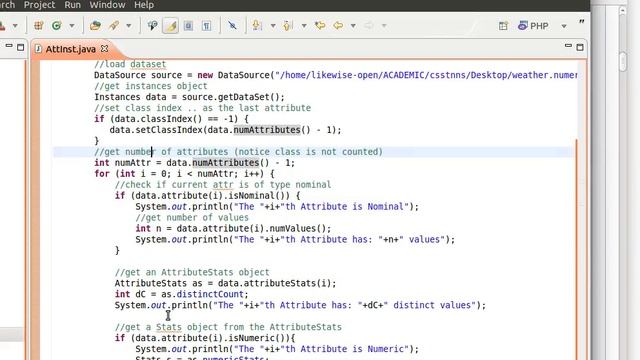The height and width of the screenshot is (360, 640).
Task: Open the New Java Class dropdown arrow
Action: click(72, 26)
